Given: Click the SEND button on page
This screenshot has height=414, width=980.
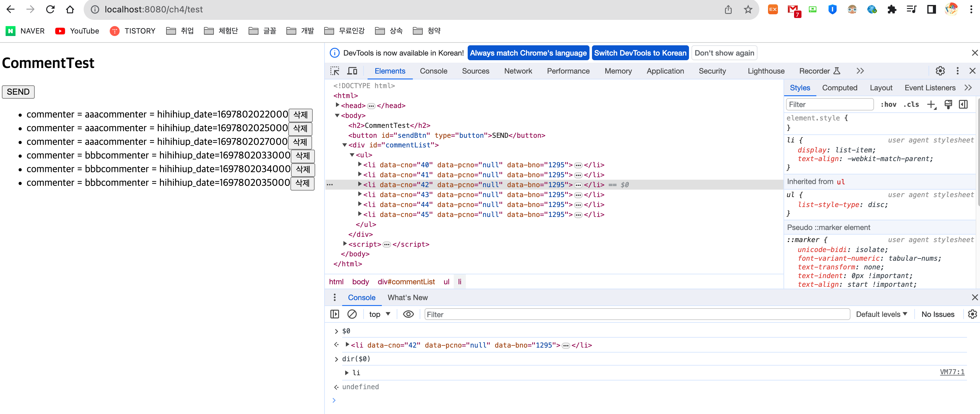Looking at the screenshot, I should coord(18,92).
